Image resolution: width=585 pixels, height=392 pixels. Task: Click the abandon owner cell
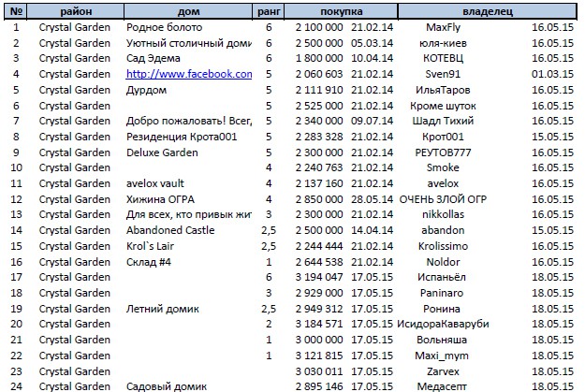[x=443, y=230]
